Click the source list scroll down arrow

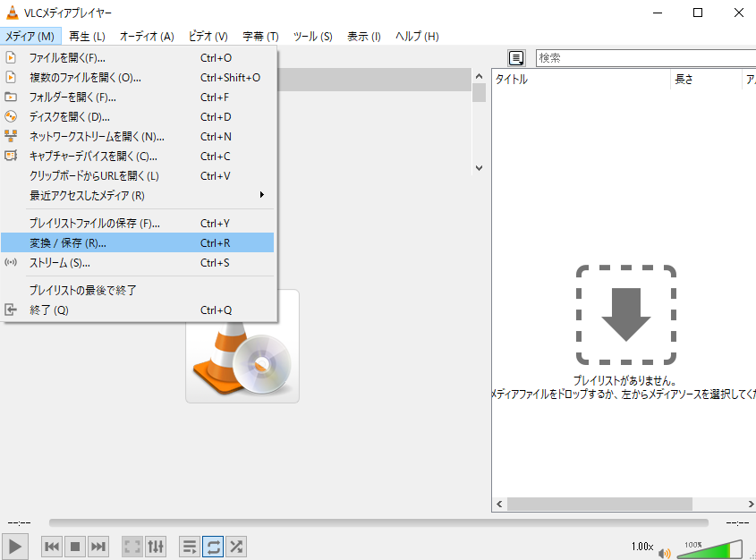click(479, 167)
